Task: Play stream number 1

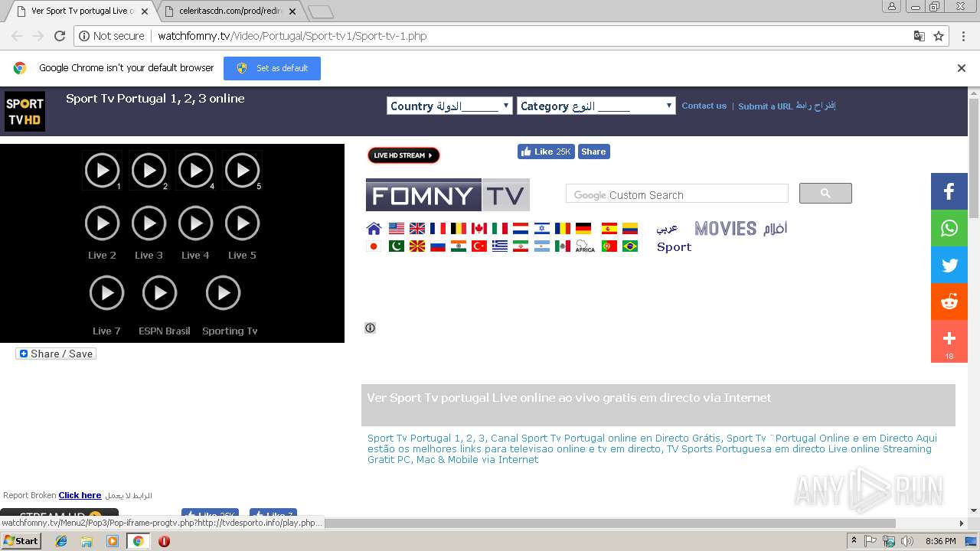Action: 102,171
